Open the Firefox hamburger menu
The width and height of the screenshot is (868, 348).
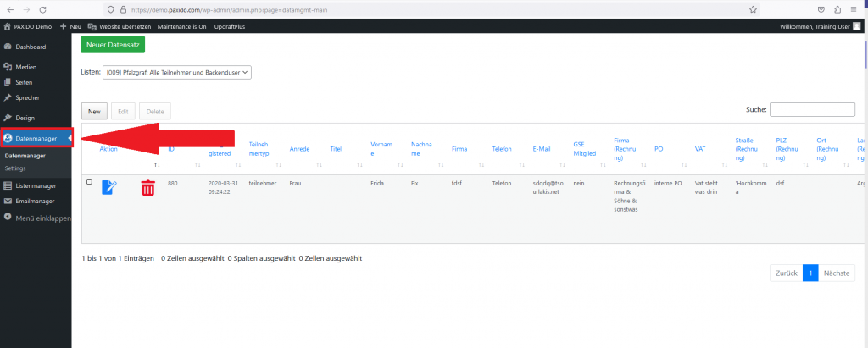(855, 8)
